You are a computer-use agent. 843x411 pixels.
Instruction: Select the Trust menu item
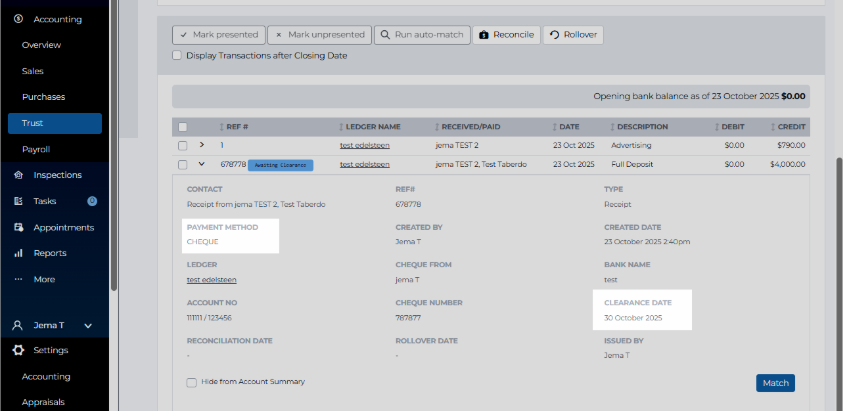55,123
